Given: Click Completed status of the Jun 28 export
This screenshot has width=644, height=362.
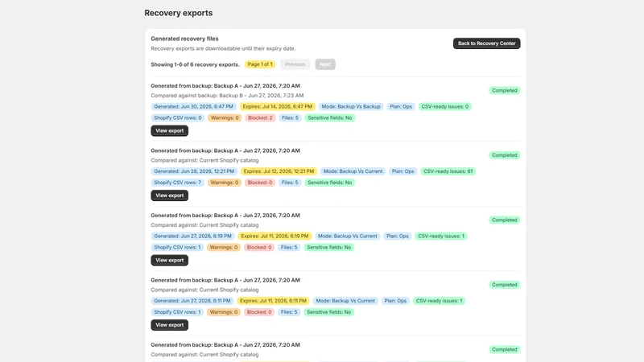Looking at the screenshot, I should click(505, 155).
